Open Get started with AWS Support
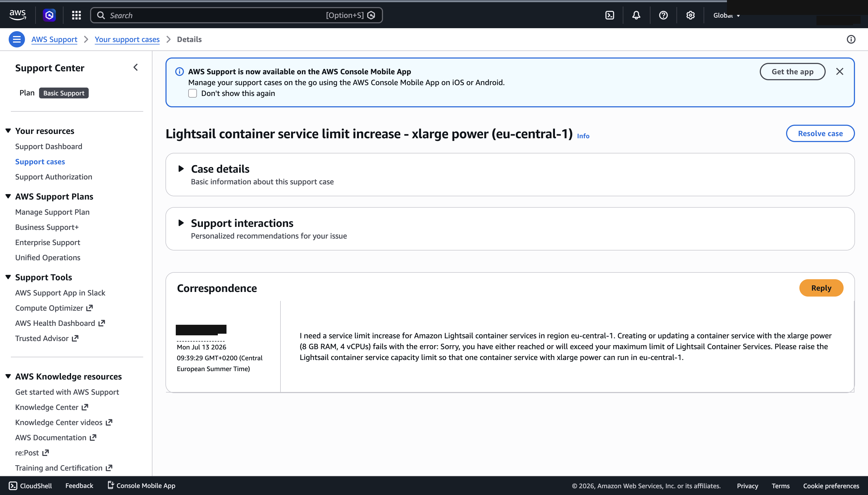 [x=67, y=392]
